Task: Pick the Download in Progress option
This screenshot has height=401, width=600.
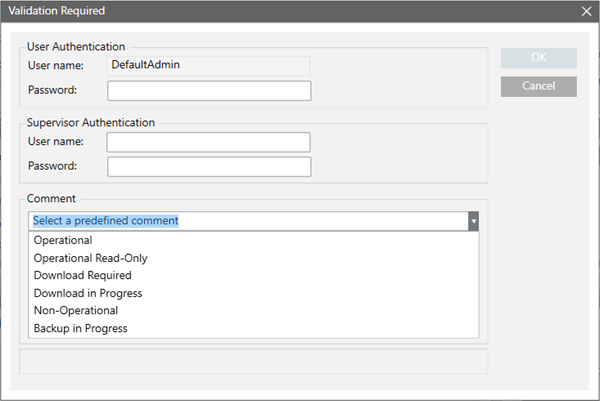Action: (x=88, y=293)
